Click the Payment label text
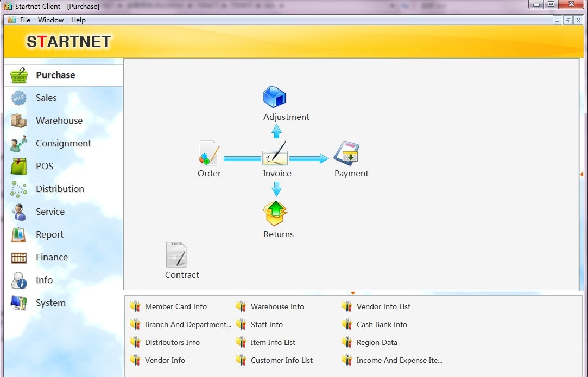 (x=351, y=174)
